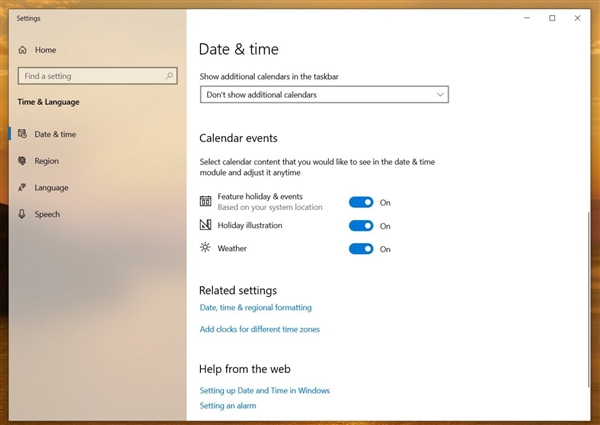Viewport: 600px width, 425px height.
Task: Click the Language character icon
Action: [x=22, y=187]
